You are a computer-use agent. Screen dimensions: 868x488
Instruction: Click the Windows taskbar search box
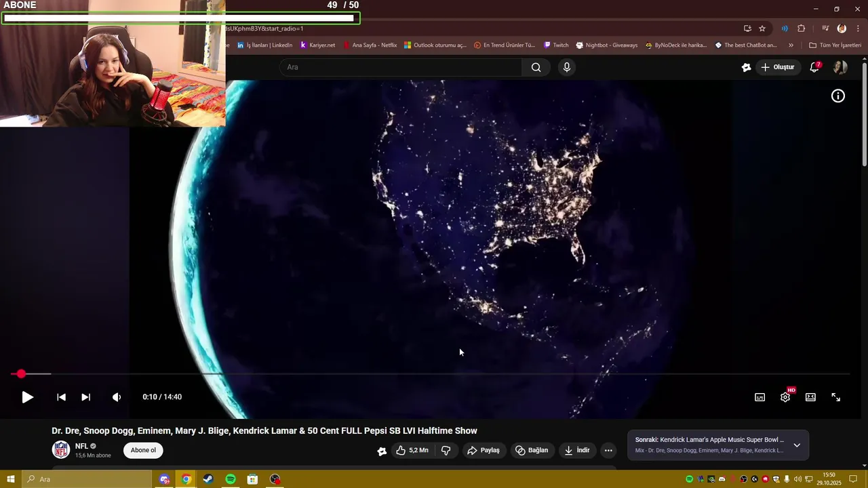87,479
